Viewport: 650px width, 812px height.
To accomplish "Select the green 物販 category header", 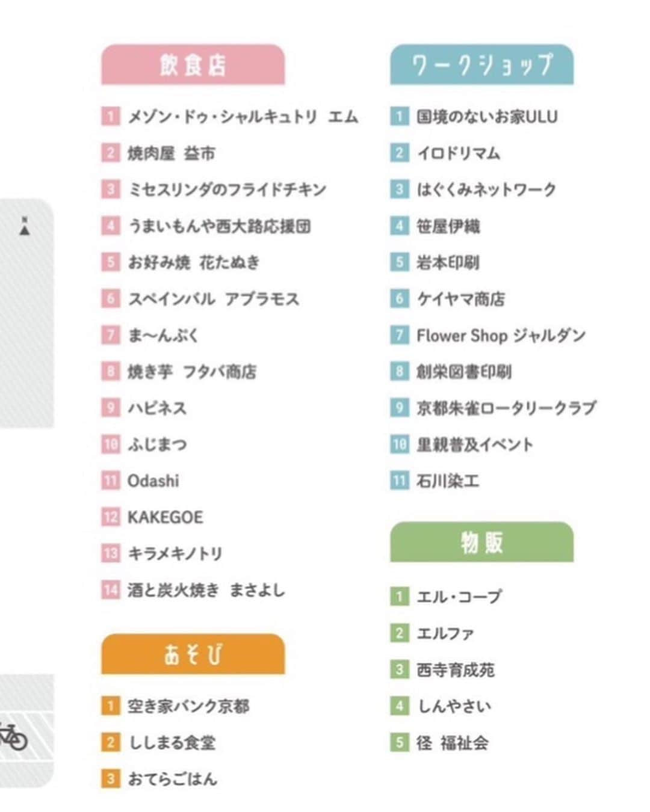I will click(x=481, y=543).
